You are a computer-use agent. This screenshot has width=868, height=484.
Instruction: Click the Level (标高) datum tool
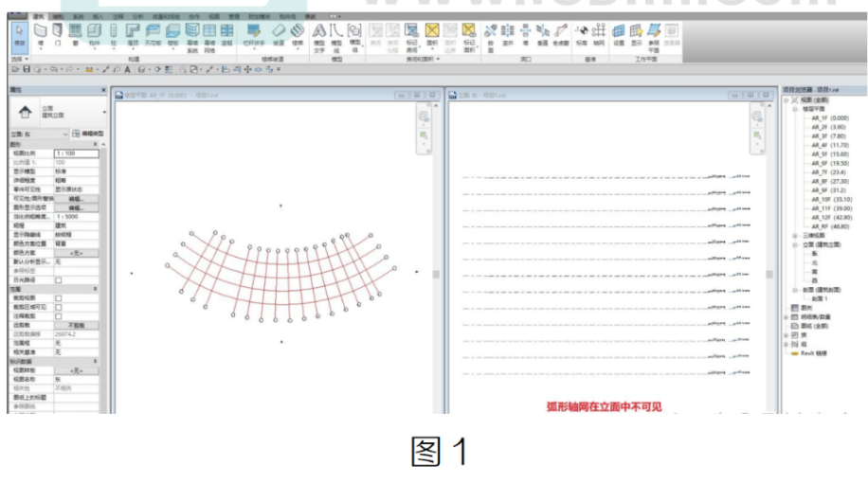[581, 34]
